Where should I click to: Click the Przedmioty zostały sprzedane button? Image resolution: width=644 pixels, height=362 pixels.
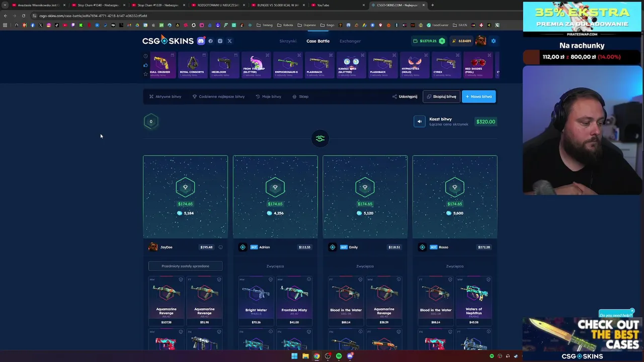coord(185,266)
